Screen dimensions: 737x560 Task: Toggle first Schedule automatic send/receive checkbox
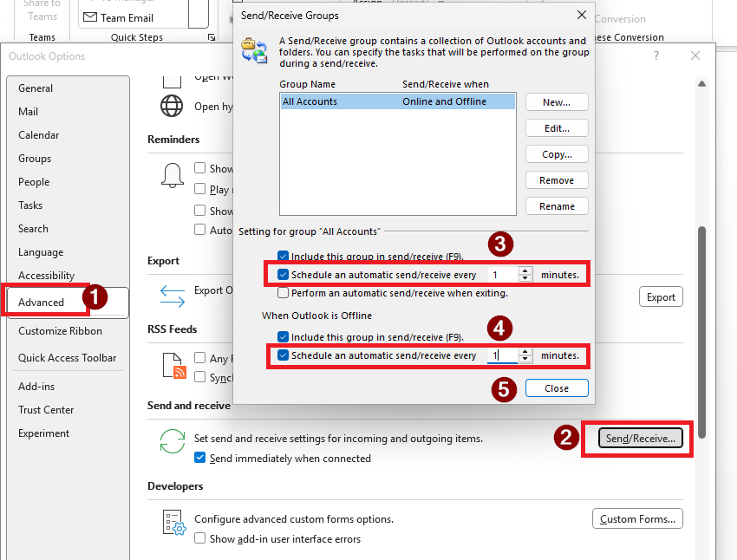[x=283, y=274]
